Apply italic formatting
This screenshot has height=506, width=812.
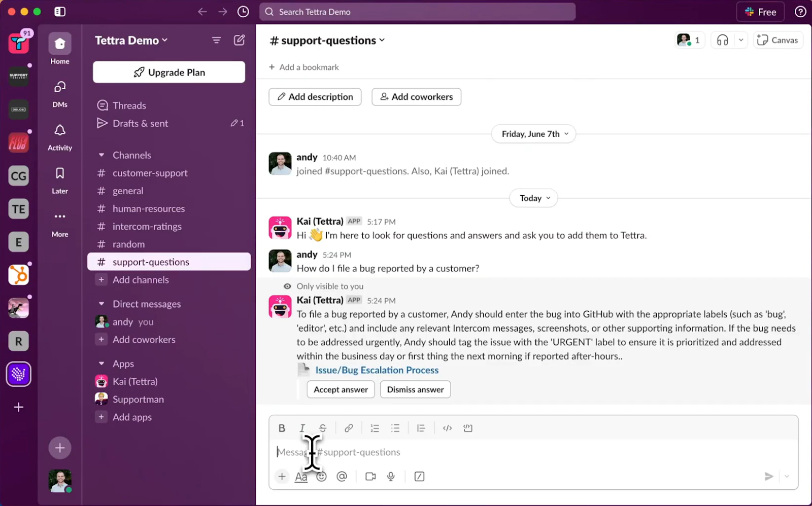[302, 428]
